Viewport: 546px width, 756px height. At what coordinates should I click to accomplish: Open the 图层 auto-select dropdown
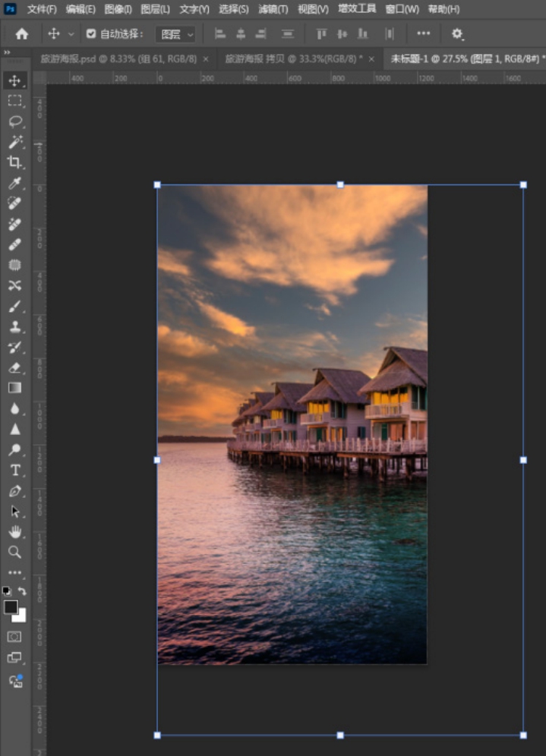pos(175,34)
